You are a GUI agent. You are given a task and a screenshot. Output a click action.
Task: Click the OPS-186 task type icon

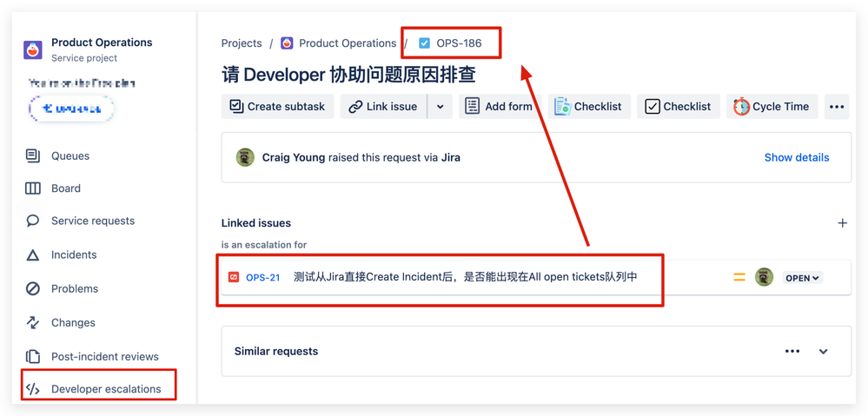pyautogui.click(x=425, y=43)
